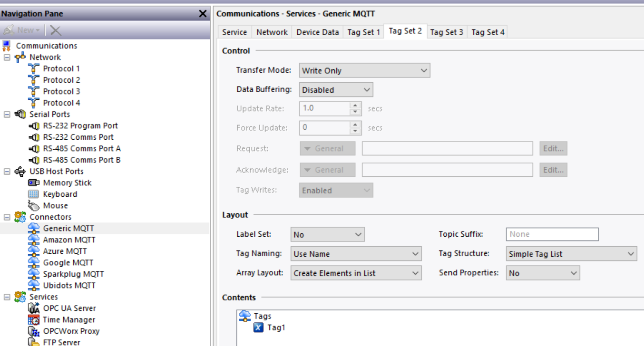Click the Network node icon
This screenshot has height=346, width=644.
pyautogui.click(x=20, y=57)
